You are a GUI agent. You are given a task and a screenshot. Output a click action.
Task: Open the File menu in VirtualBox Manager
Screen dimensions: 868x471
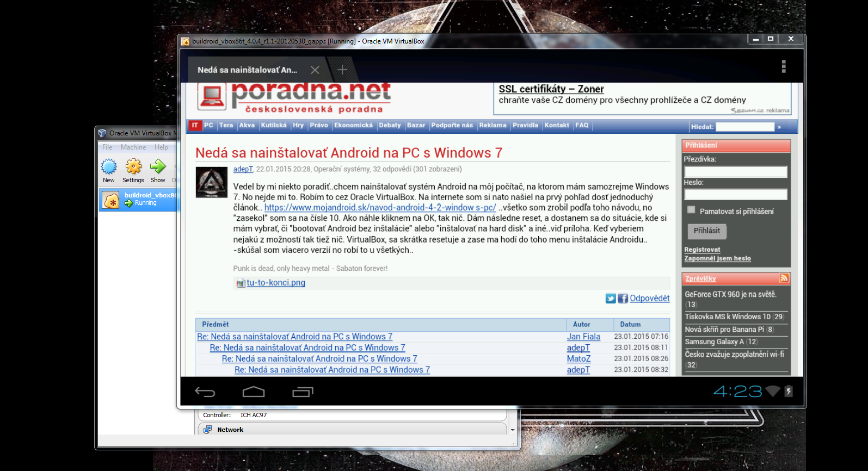click(x=107, y=147)
